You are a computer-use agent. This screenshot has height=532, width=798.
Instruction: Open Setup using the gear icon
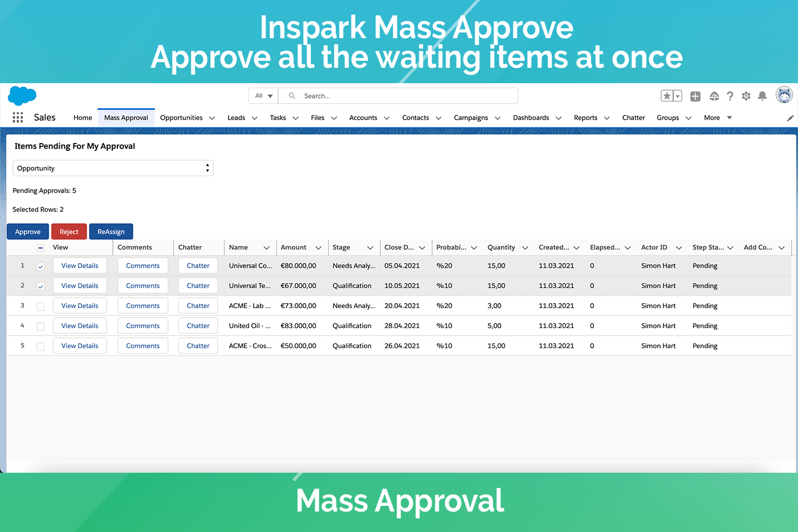coord(746,96)
